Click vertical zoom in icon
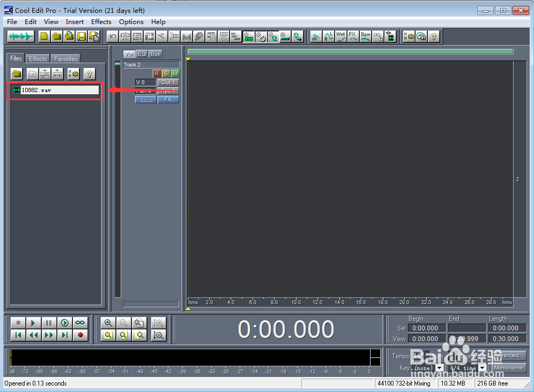Image resolution: width=534 pixels, height=392 pixels. [158, 322]
